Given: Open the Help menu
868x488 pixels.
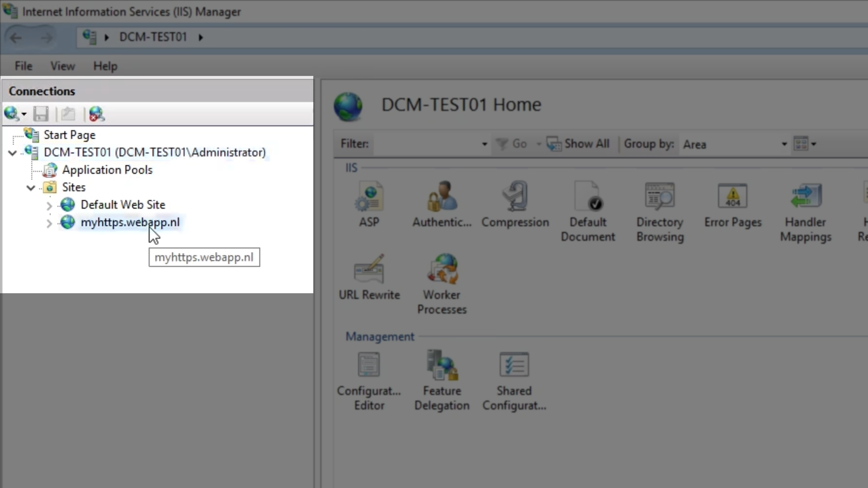Looking at the screenshot, I should (x=105, y=66).
